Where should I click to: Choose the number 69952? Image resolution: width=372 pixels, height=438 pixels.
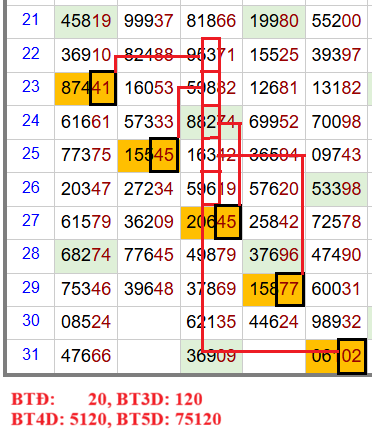click(274, 122)
